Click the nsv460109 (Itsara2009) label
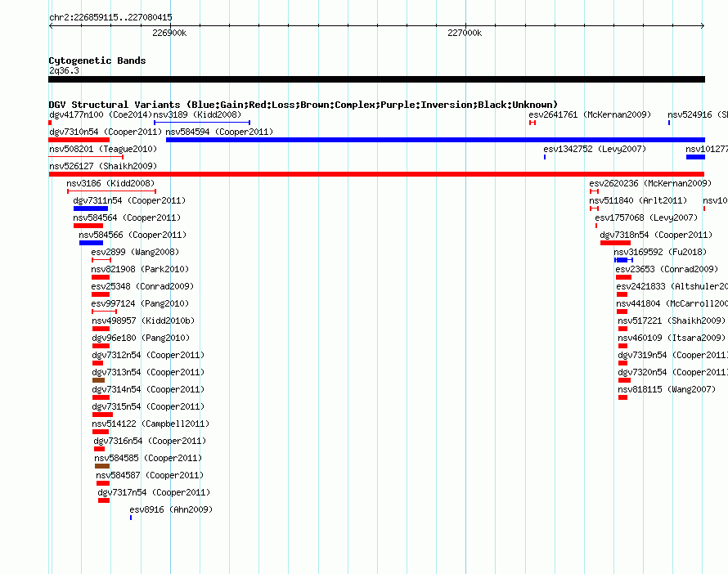 pyautogui.click(x=672, y=338)
